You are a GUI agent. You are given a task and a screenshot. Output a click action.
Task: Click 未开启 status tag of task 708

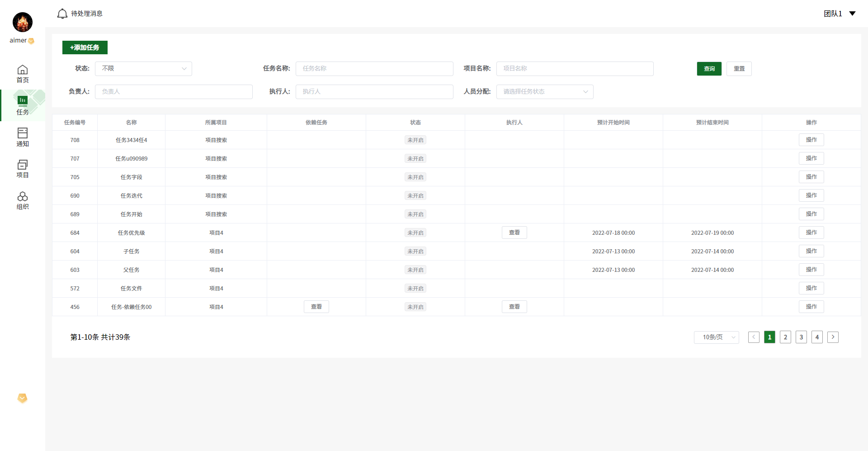tap(415, 140)
